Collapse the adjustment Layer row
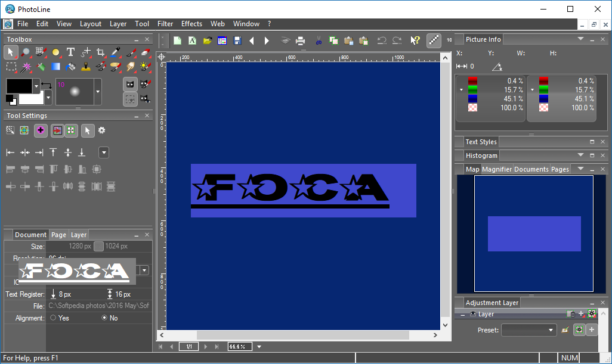 [x=462, y=314]
